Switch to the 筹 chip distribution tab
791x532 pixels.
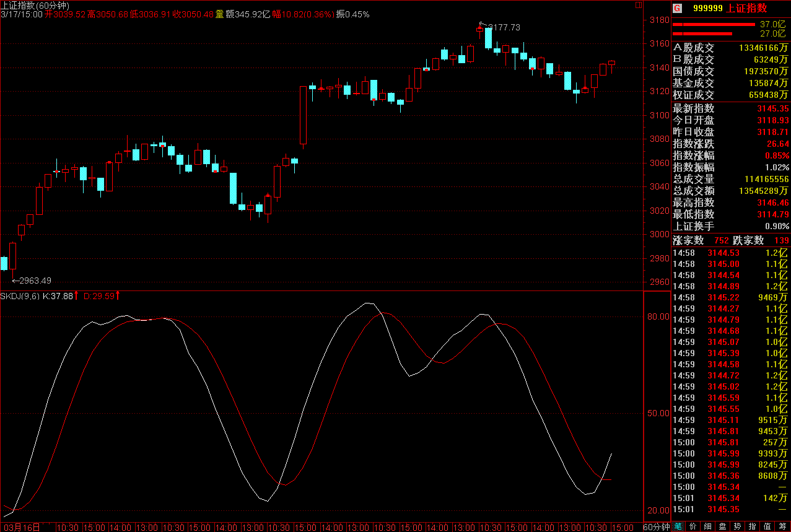(x=782, y=526)
